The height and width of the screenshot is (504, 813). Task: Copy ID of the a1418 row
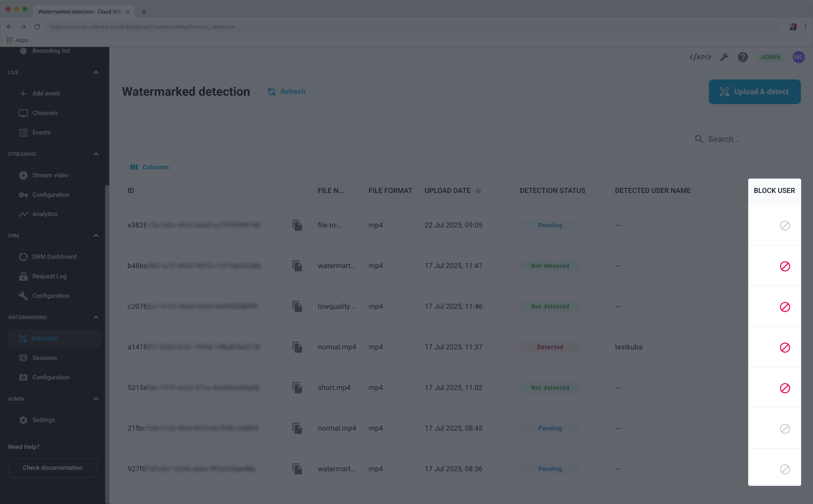coord(297,347)
